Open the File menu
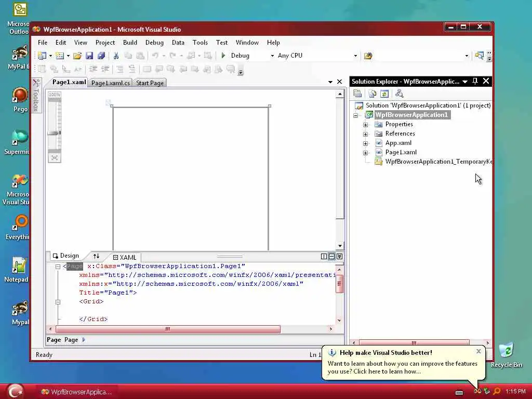 point(43,43)
